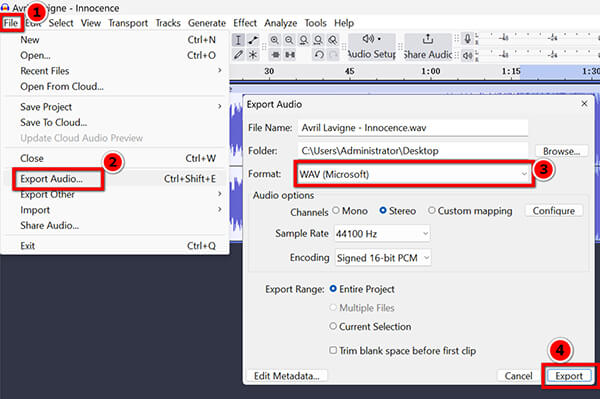Open the Transport menu

point(128,23)
